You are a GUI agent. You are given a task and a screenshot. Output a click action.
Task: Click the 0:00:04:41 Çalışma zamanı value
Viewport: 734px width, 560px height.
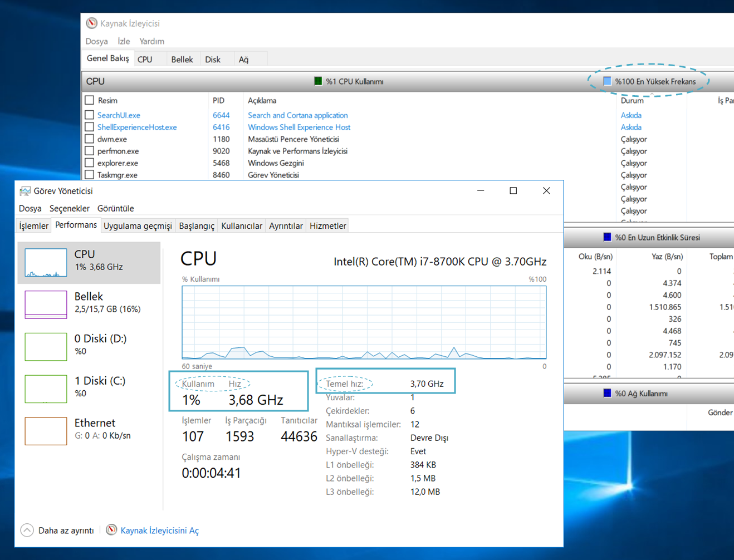pos(211,473)
